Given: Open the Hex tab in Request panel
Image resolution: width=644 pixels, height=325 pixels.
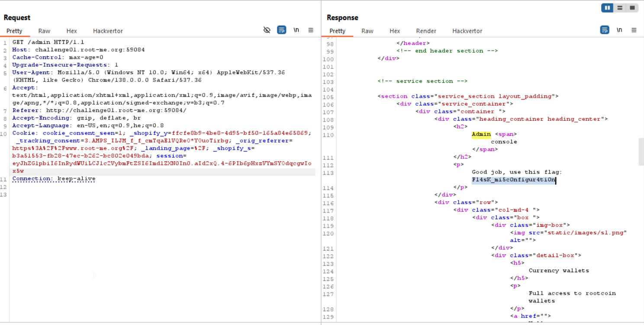Looking at the screenshot, I should pos(71,31).
